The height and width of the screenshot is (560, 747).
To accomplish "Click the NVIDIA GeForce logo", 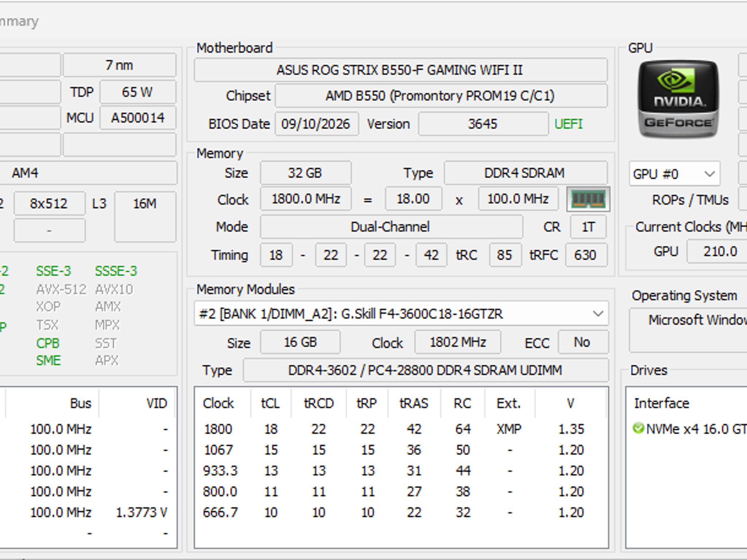I will [x=678, y=99].
